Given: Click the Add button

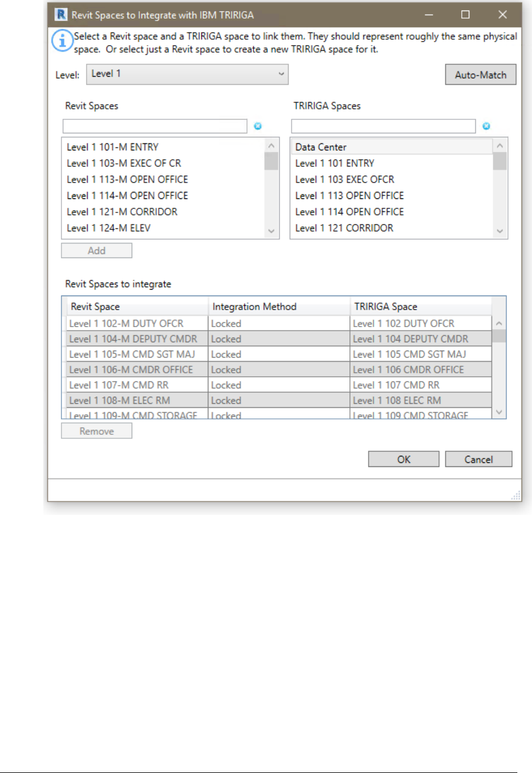Looking at the screenshot, I should tap(97, 250).
